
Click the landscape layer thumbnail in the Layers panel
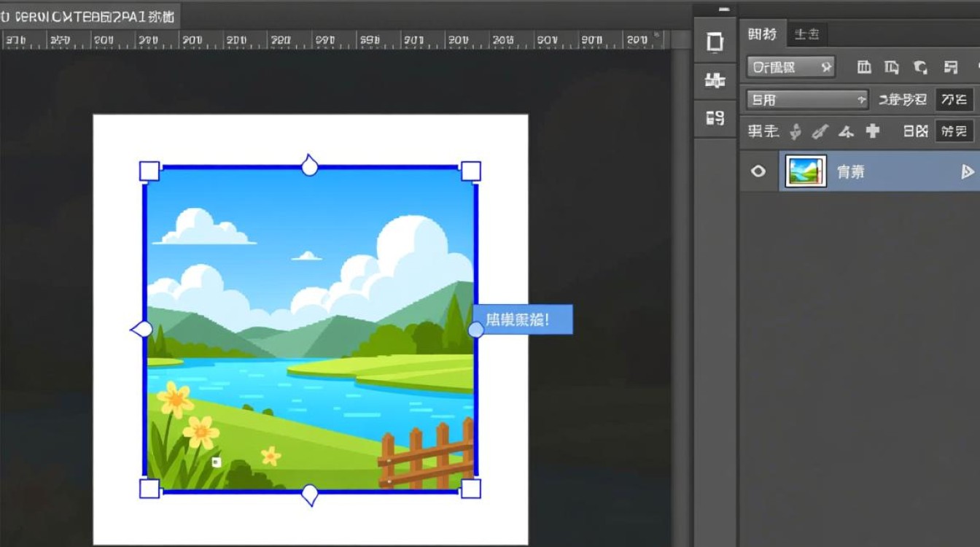pos(806,171)
